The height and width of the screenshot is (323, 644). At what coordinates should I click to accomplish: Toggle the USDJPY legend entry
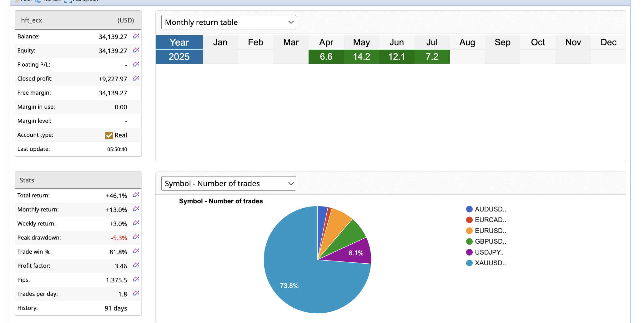(x=489, y=252)
